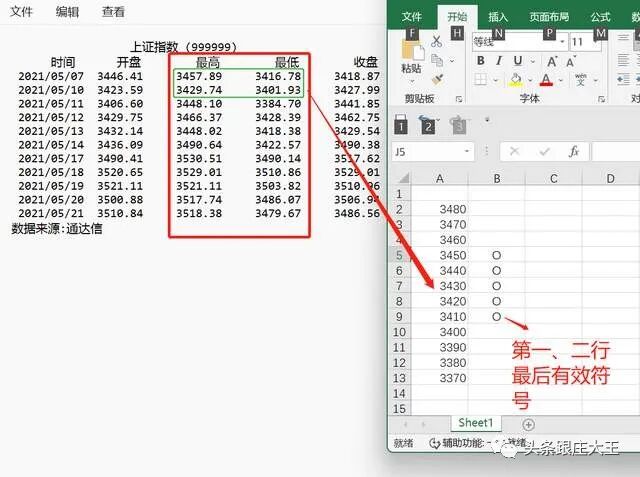640x477 pixels.
Task: Select row 10 header in Excel
Action: (x=399, y=332)
